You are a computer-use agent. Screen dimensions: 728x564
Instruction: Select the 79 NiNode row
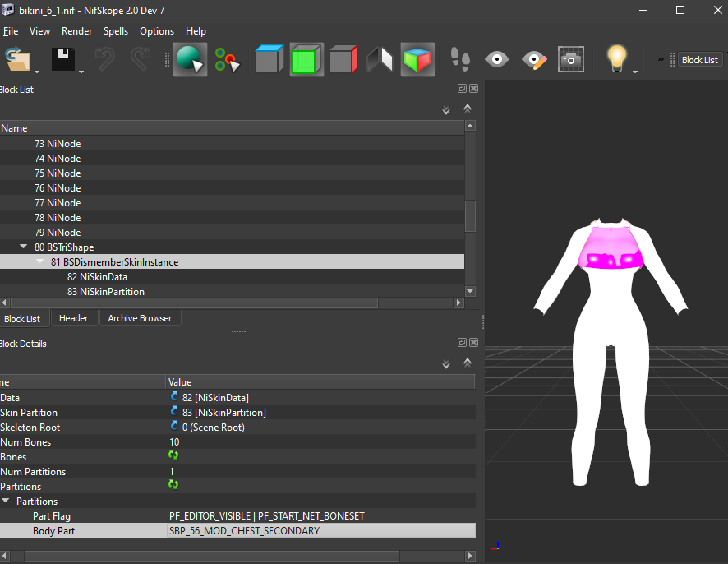[232, 233]
